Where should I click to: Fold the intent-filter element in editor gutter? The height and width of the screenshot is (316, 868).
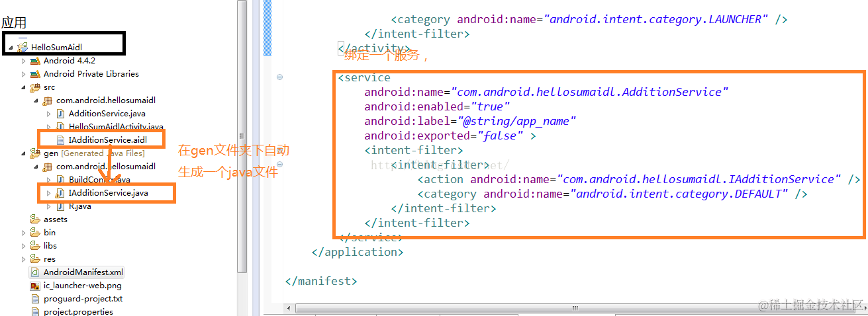[x=279, y=165]
